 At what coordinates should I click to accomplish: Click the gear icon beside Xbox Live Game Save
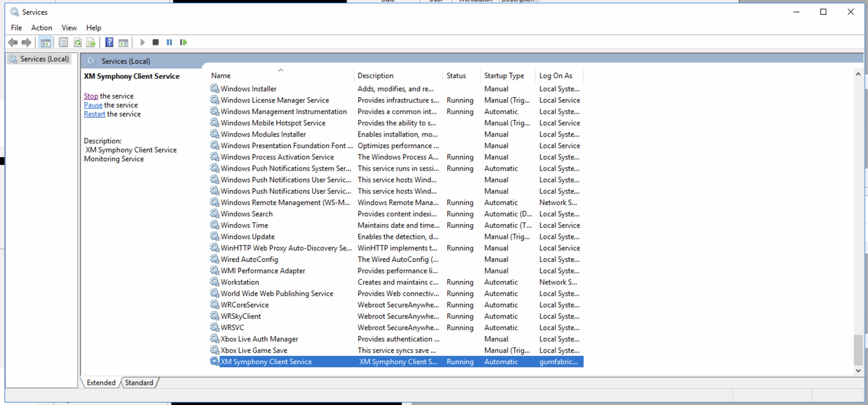214,350
